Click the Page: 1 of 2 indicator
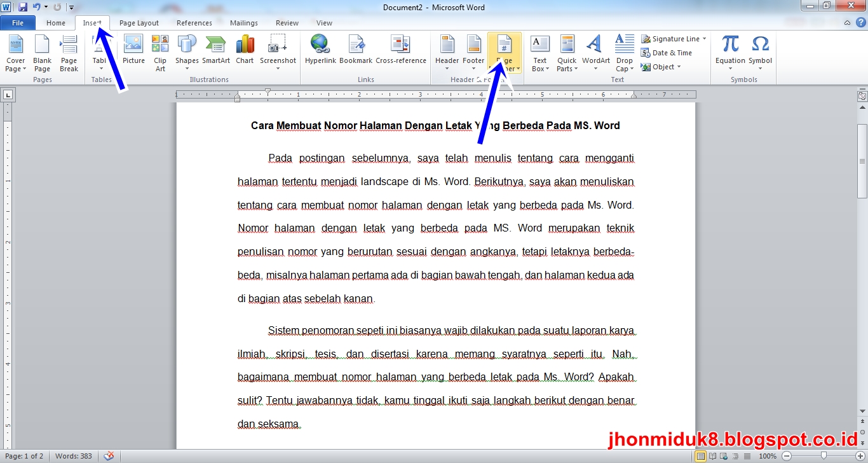Screen dimensions: 868x463 pos(24,456)
